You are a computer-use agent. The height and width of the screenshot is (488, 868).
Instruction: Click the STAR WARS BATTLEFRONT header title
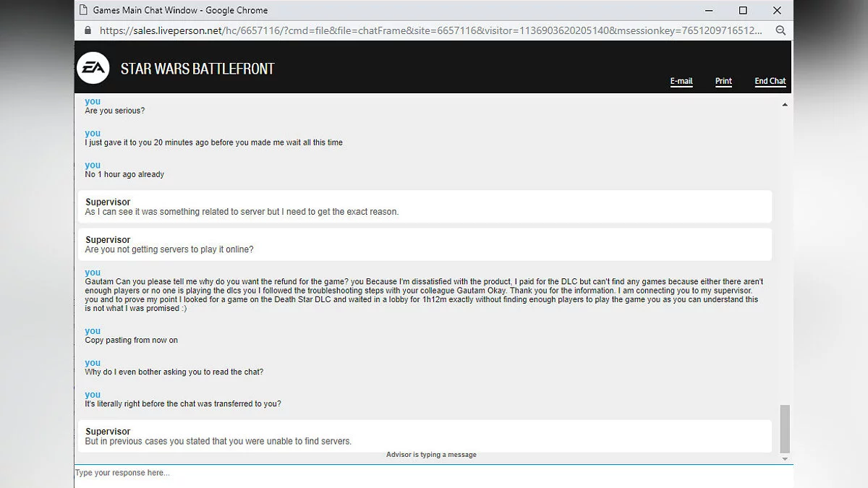pyautogui.click(x=197, y=69)
